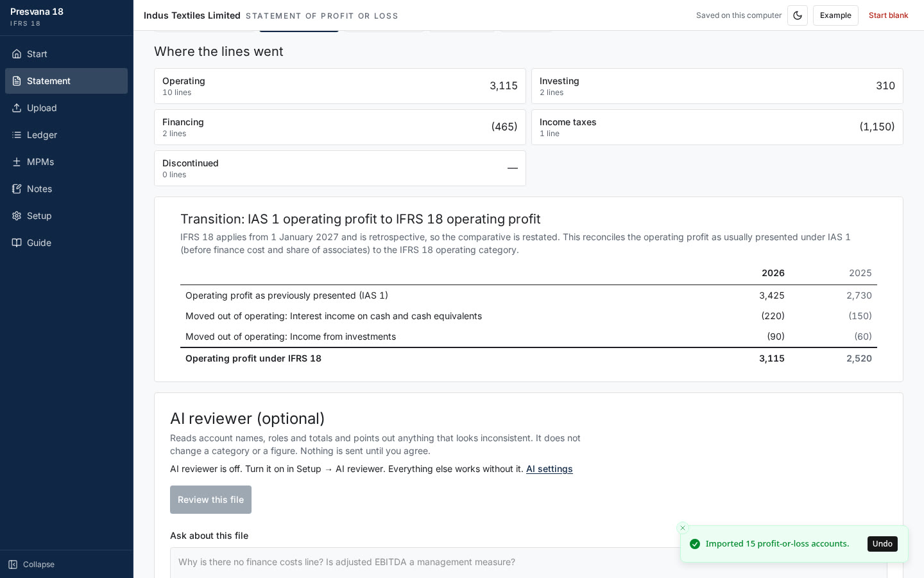
Task: Click the Collapse label in sidebar
Action: pos(38,565)
